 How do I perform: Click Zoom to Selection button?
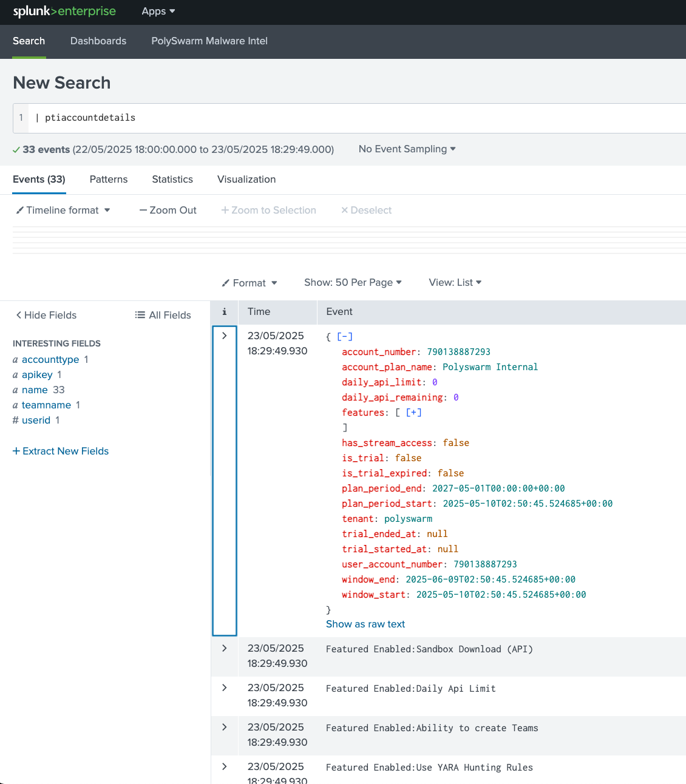tap(268, 210)
